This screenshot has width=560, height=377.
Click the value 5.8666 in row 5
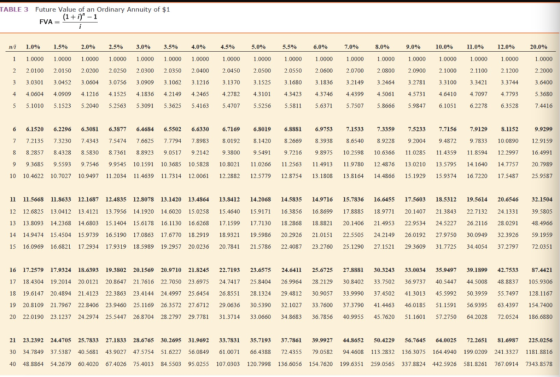coord(385,106)
